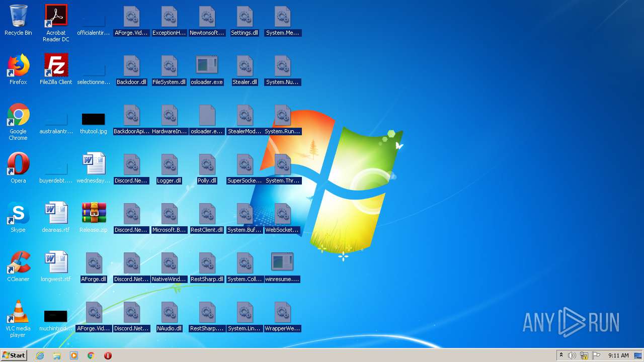644x362 pixels.
Task: Select the StealerMod... dll file
Action: [245, 119]
